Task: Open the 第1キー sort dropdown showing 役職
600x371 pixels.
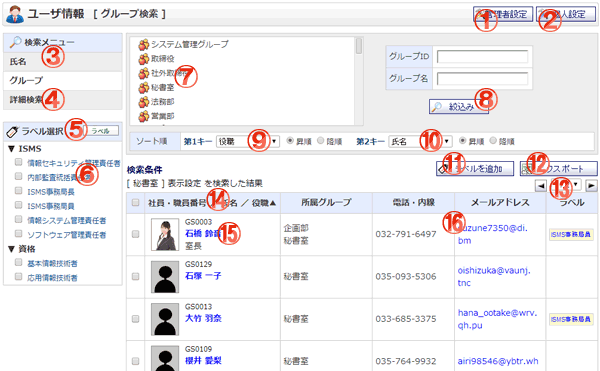Action: [x=248, y=142]
